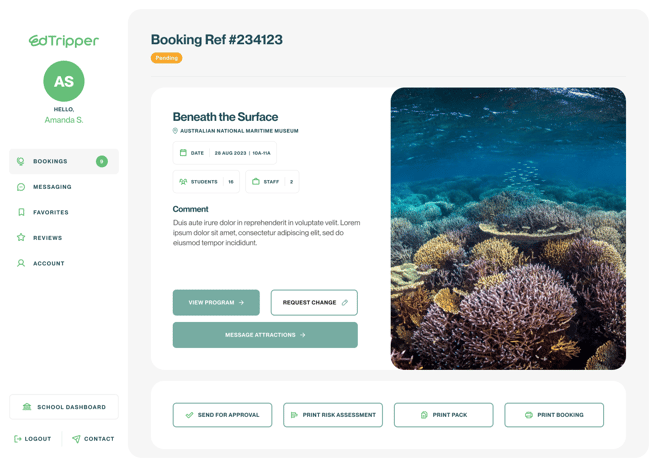Image resolution: width=658 pixels, height=467 pixels.
Task: Open the School Dashboard
Action: (64, 407)
